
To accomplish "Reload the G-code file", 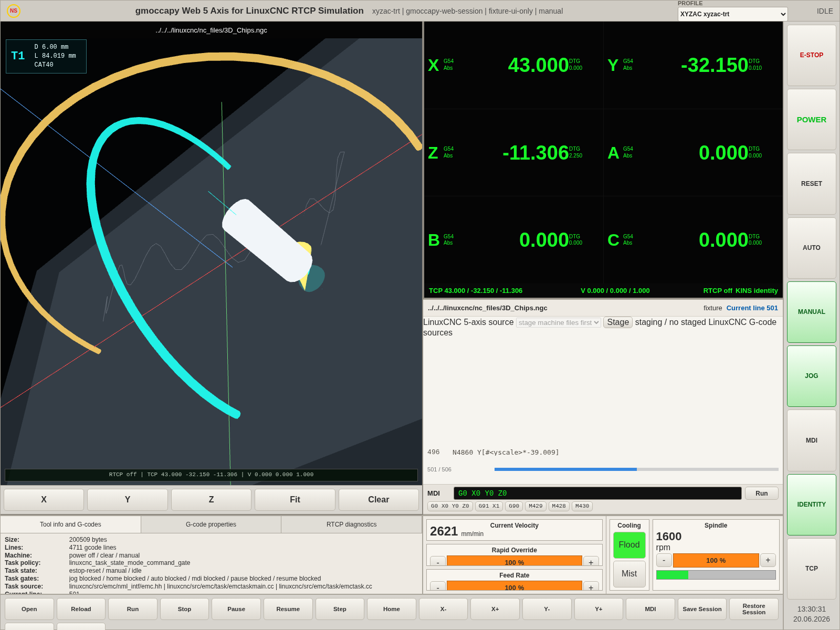I will (81, 609).
